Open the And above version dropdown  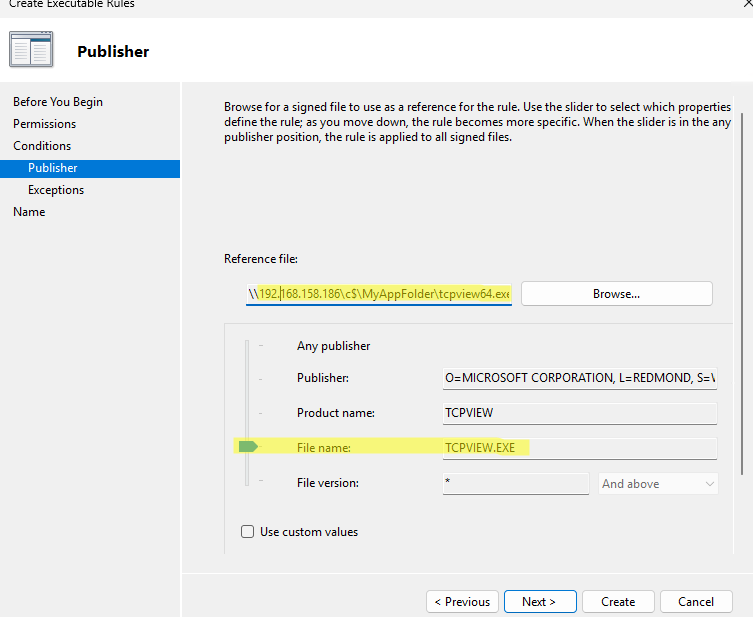click(x=658, y=484)
